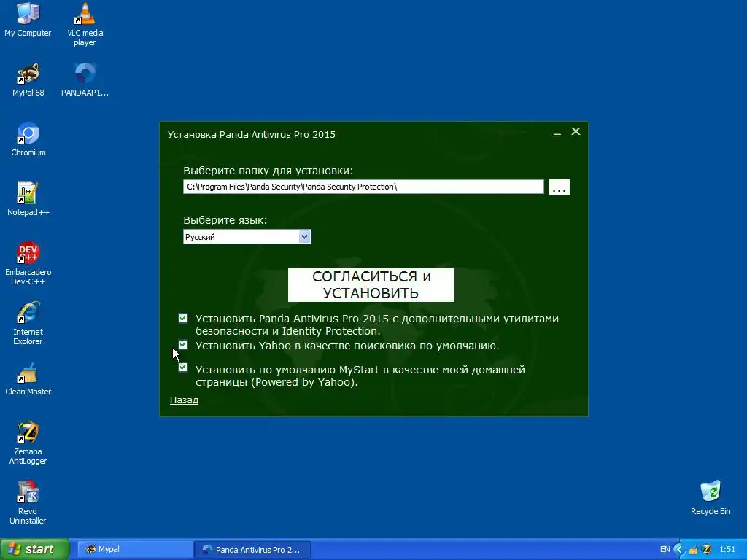This screenshot has height=560, width=747.
Task: Select the Embarcadero Dev-C++ shortcut
Action: click(x=28, y=264)
